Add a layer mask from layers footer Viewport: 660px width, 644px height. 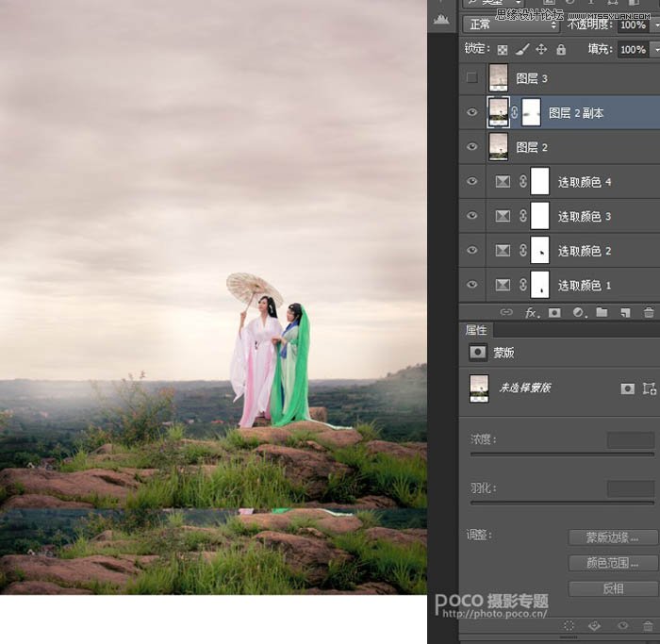(554, 312)
